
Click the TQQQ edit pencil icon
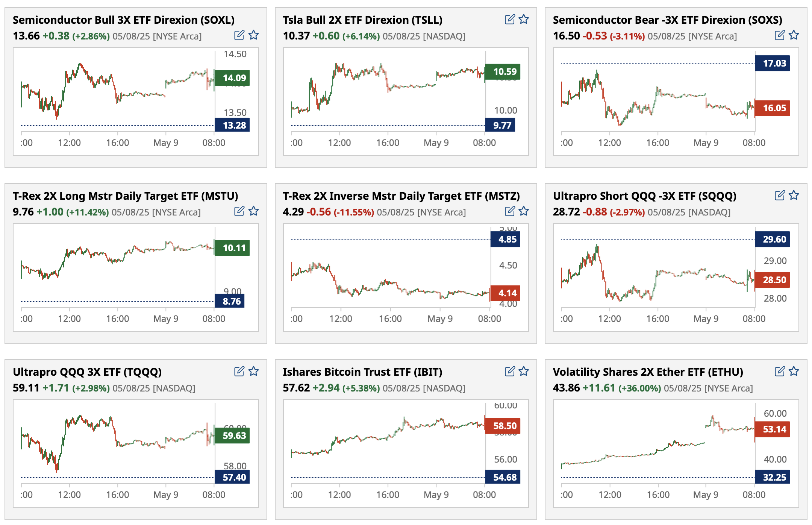[x=239, y=371]
